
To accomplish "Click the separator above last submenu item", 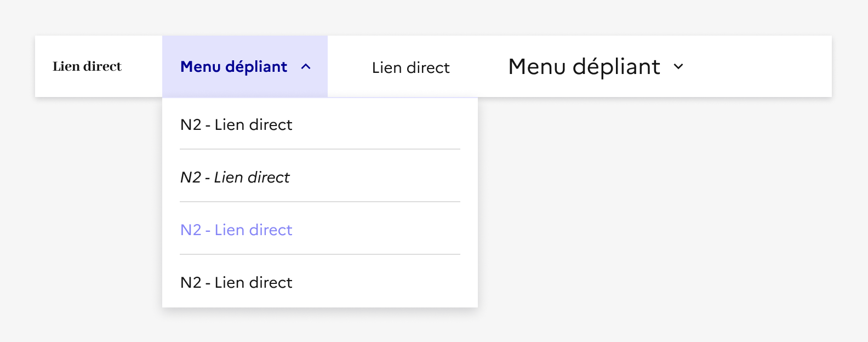I will point(320,254).
